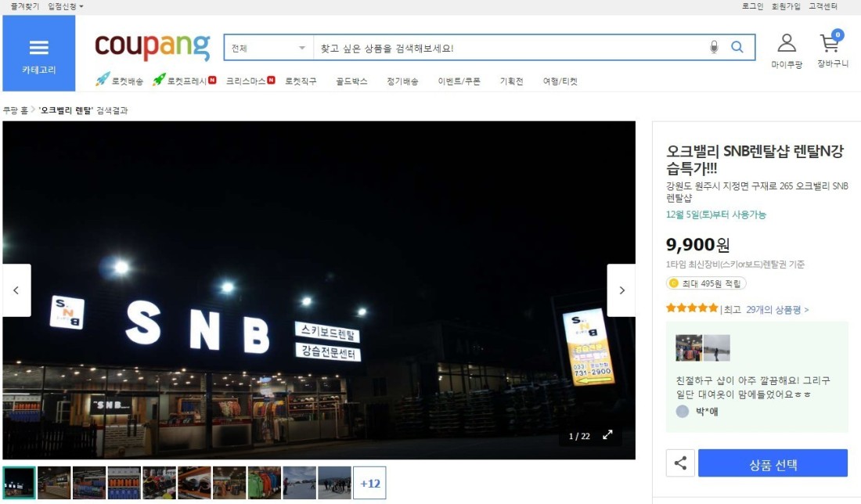The image size is (861, 504).
Task: Click review text 친절하구 샵이 아주 깔끔해요
Action: pyautogui.click(x=753, y=387)
